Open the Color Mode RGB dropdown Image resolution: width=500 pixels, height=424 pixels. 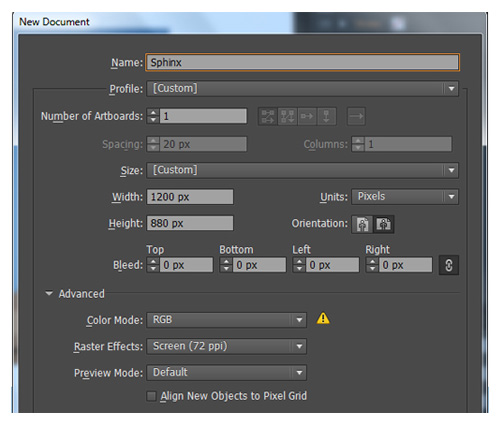[x=226, y=320]
